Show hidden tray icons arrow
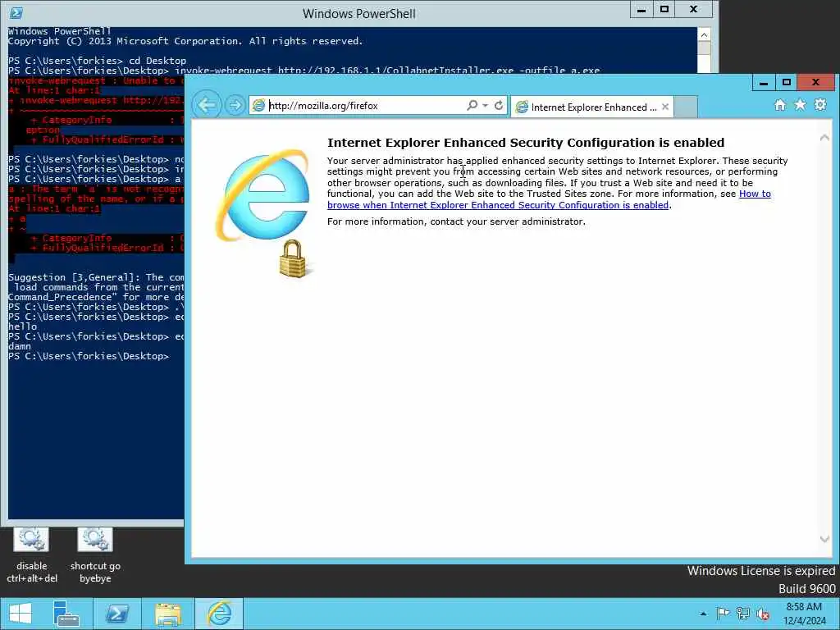This screenshot has height=630, width=840. 703,614
